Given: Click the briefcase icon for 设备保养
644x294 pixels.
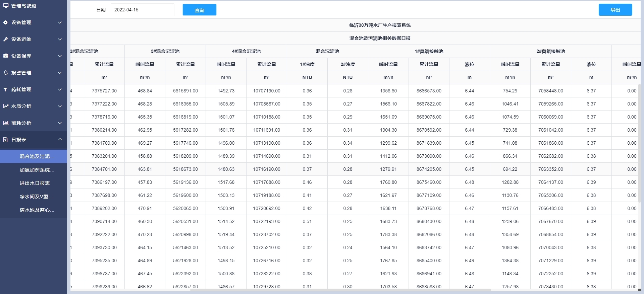Looking at the screenshot, I should [x=5, y=56].
